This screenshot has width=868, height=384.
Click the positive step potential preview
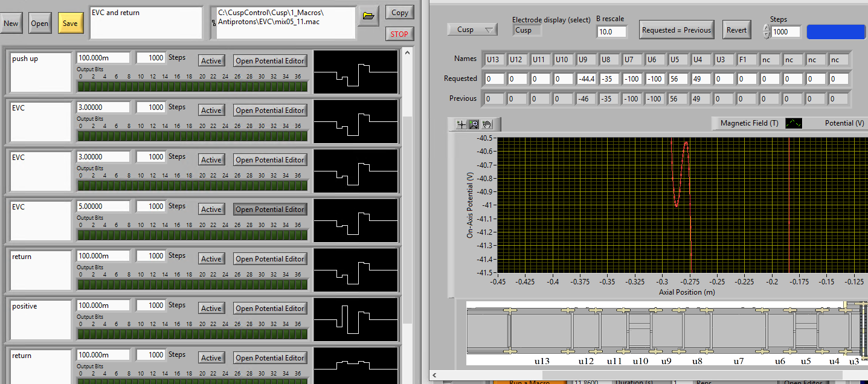click(356, 319)
